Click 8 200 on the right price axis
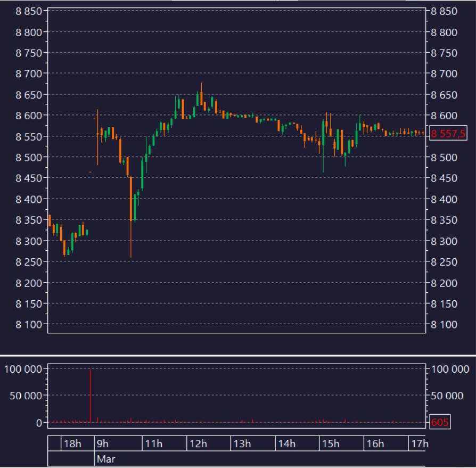This screenshot has height=468, width=476. 444,283
